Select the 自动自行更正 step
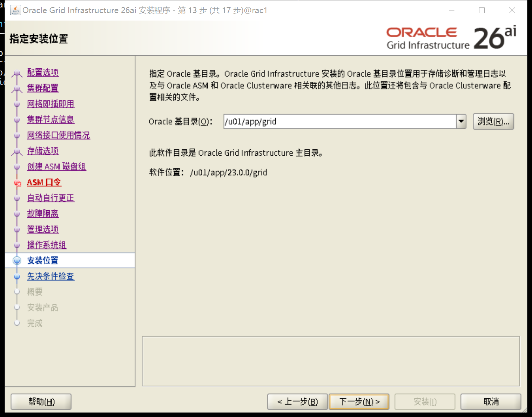The height and width of the screenshot is (417, 532). [51, 198]
